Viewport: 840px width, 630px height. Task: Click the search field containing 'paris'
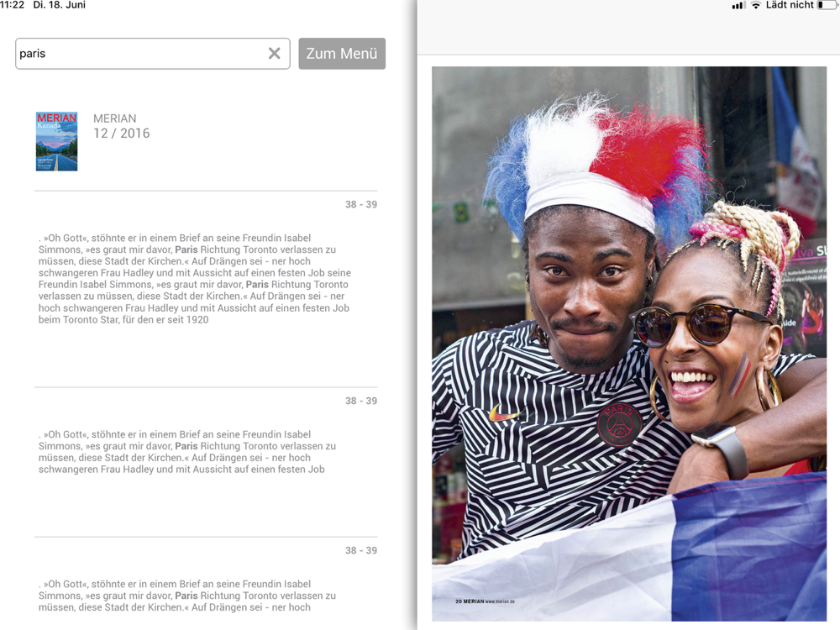tap(153, 53)
